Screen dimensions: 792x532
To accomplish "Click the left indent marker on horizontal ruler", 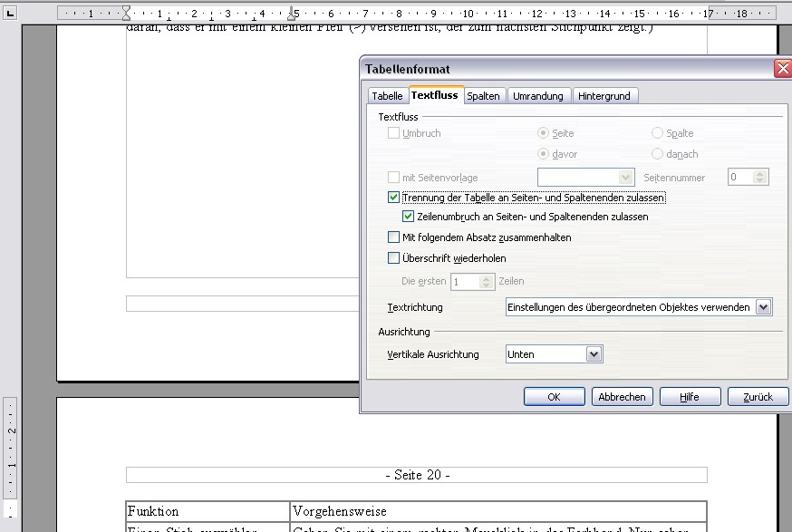I will point(126,14).
